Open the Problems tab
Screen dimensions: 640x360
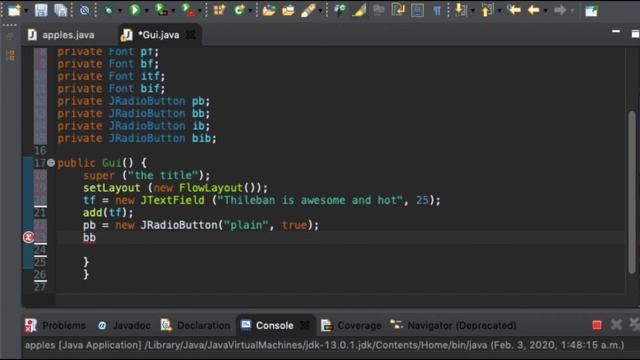(56, 325)
